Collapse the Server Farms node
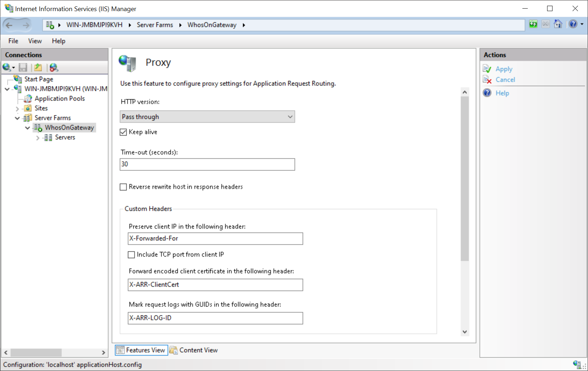Viewport: 588px width, 371px height. (x=17, y=118)
